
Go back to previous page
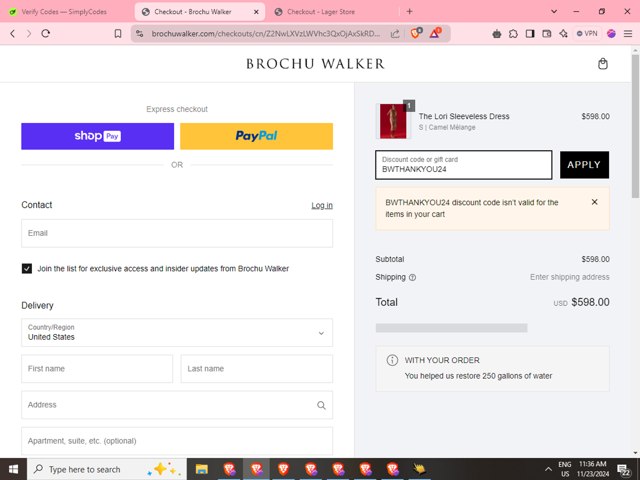[x=13, y=33]
